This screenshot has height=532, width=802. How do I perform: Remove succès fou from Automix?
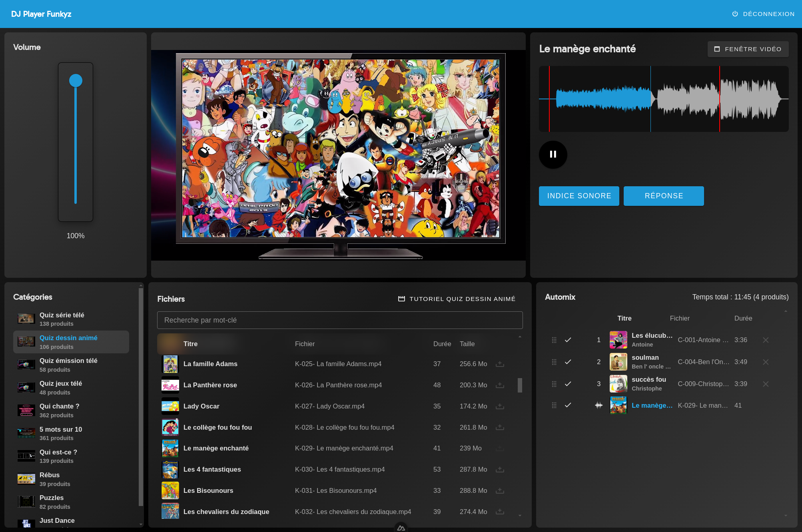tap(766, 384)
